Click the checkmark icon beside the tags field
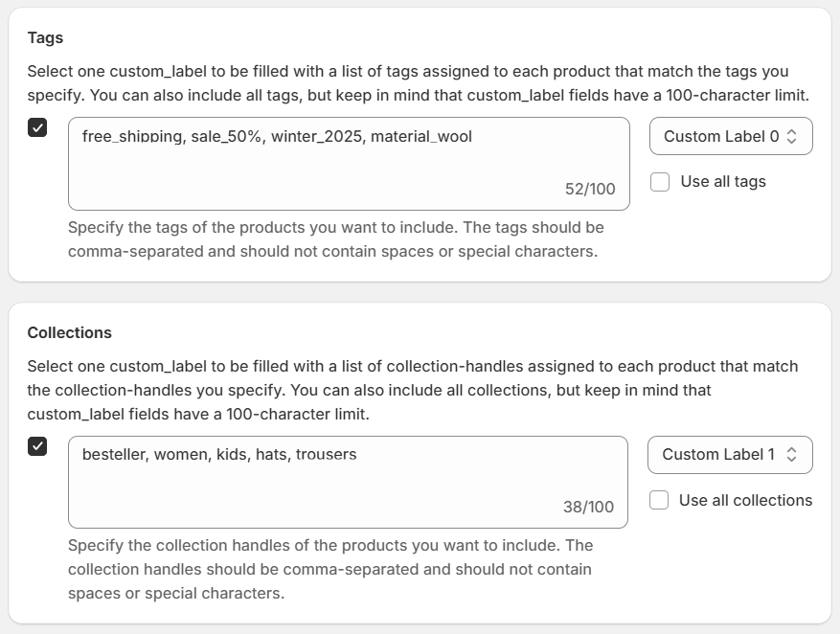 [x=36, y=125]
